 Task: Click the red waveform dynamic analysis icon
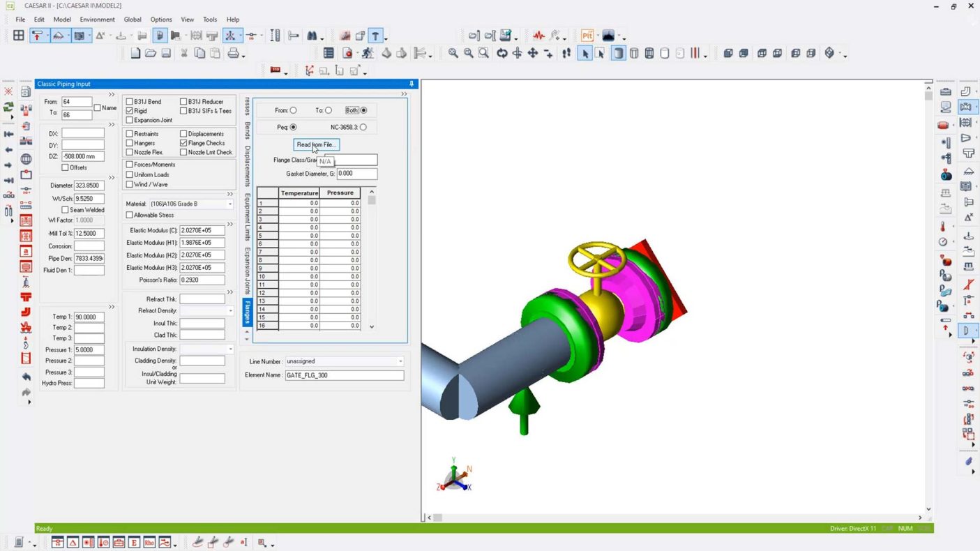tap(538, 36)
